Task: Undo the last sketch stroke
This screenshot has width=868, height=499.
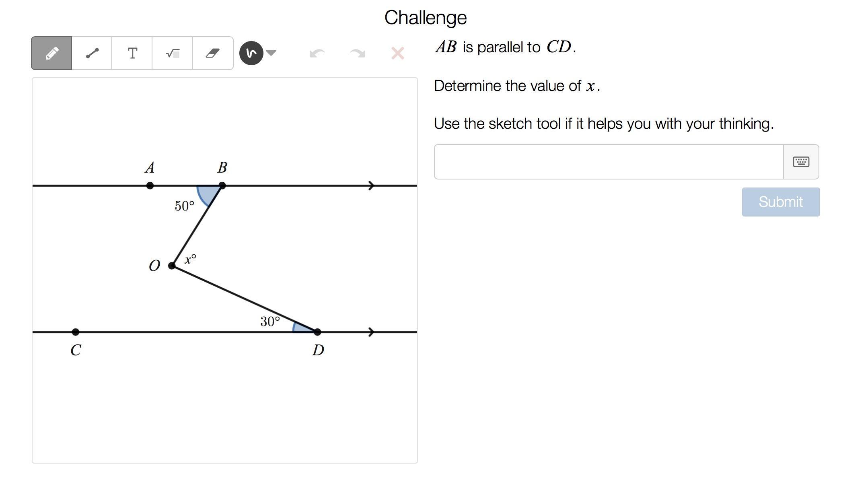Action: click(317, 53)
